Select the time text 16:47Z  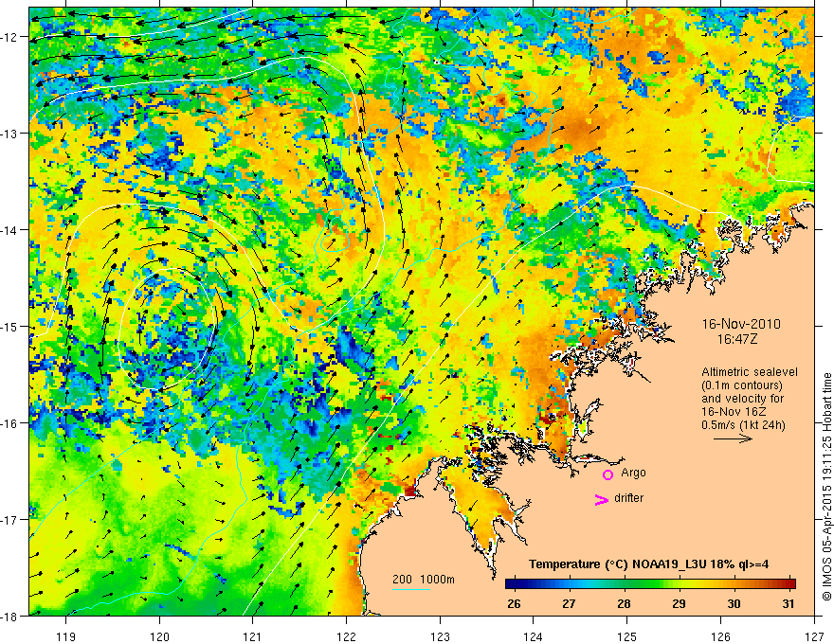[x=737, y=339]
